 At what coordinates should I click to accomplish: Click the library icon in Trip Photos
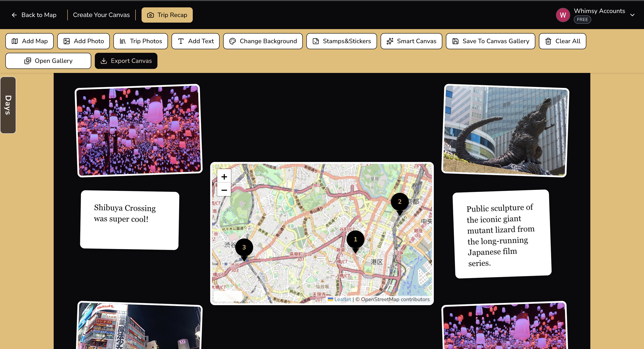(123, 41)
